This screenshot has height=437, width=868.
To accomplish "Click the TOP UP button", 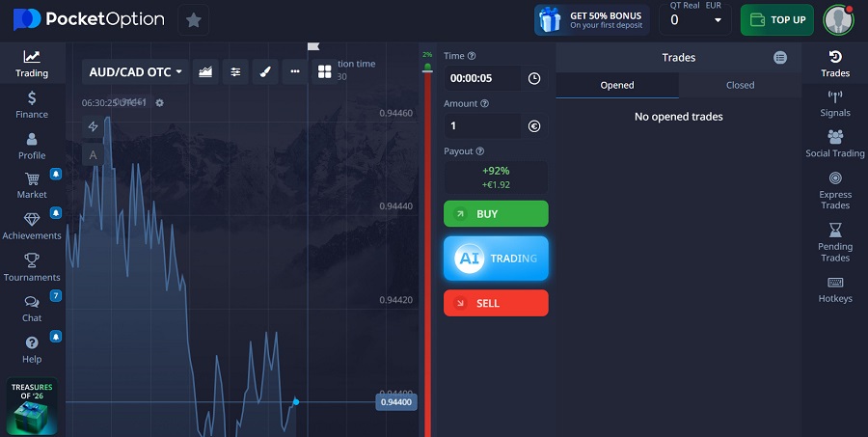I will 777,20.
